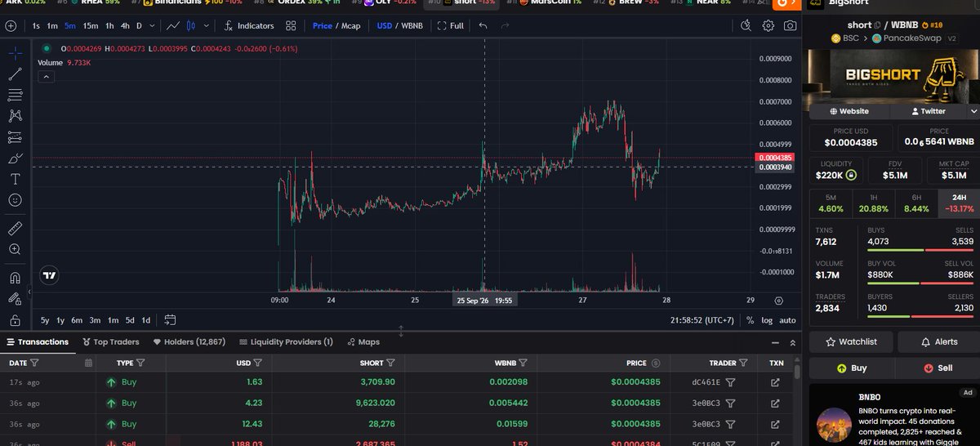Open the project Twitter link
This screenshot has width=980, height=446.
928,111
